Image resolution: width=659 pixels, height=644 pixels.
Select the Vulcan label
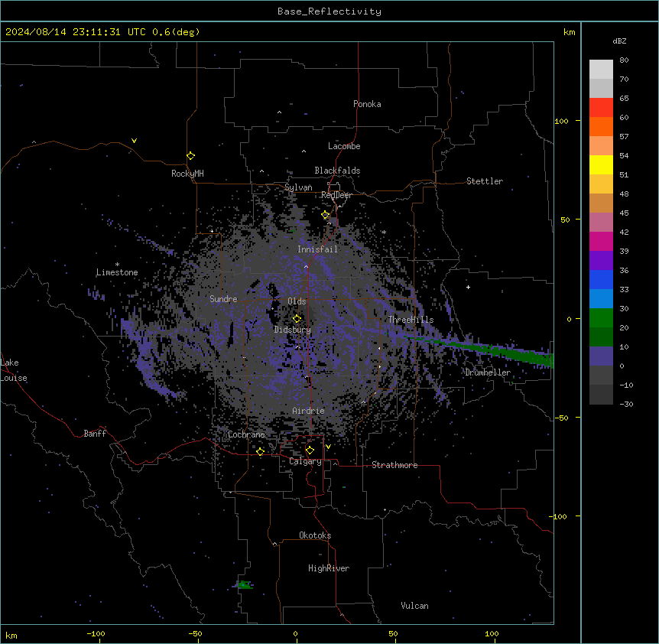coord(414,606)
